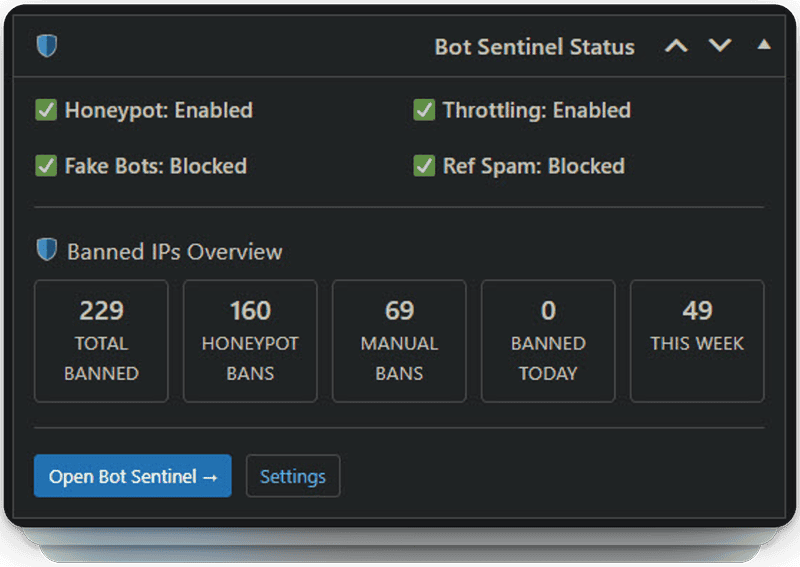Click the shield icon beside Banned IPs Overview
800x567 pixels.
46,250
